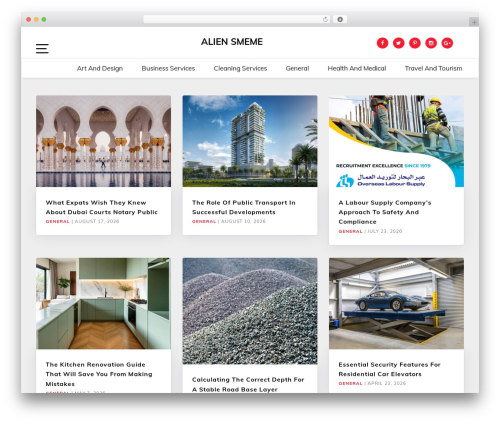Viewport: 500px width, 423px height.
Task: Visit the Facebook social icon
Action: (x=382, y=43)
